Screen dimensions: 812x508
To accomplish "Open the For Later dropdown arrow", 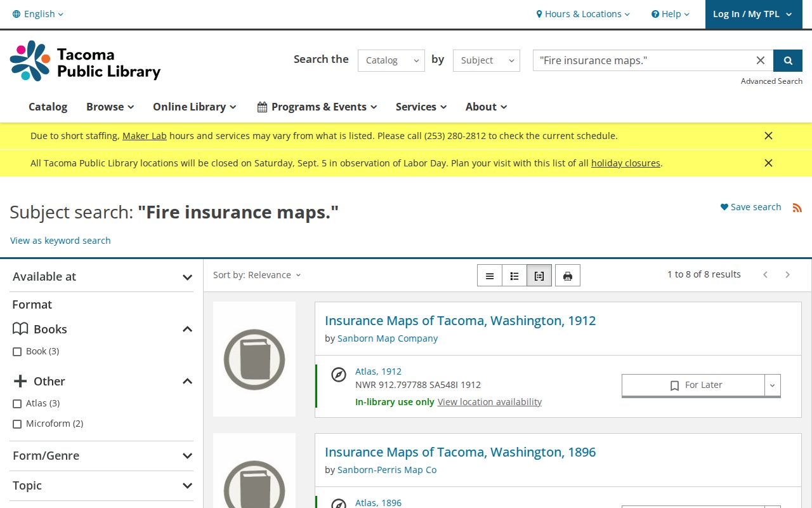I will click(x=773, y=385).
